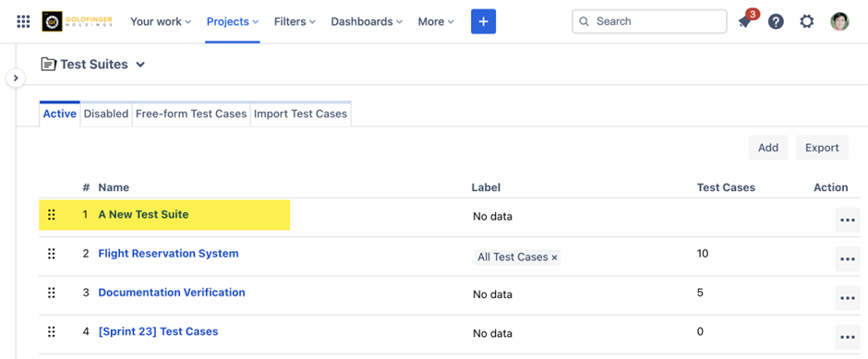Open the help question mark icon
The height and width of the screenshot is (359, 868).
[x=776, y=21]
